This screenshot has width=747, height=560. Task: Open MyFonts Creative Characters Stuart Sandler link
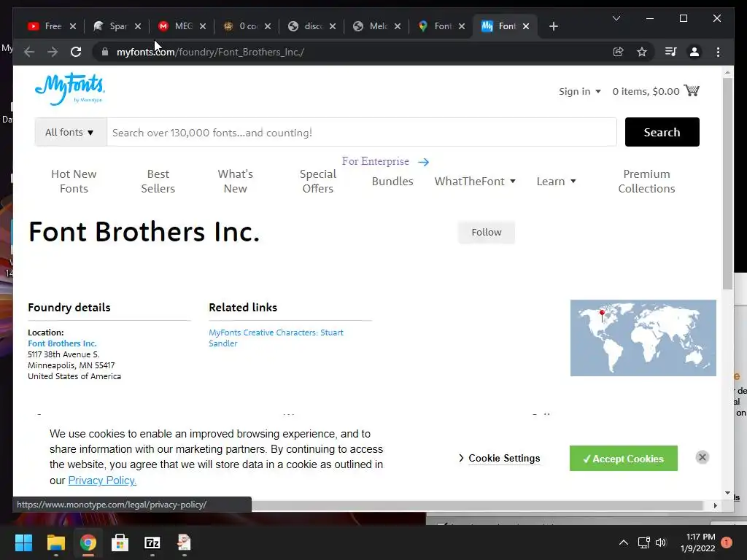click(276, 338)
